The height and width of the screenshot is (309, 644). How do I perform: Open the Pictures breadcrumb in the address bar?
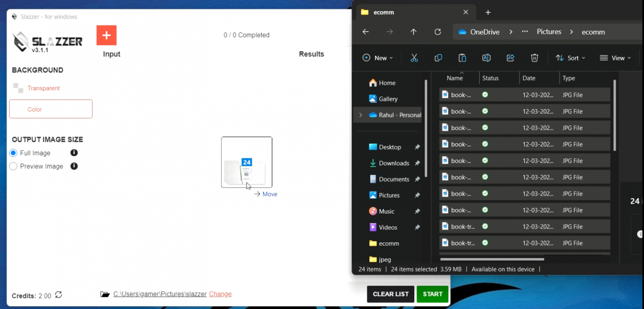click(x=549, y=31)
